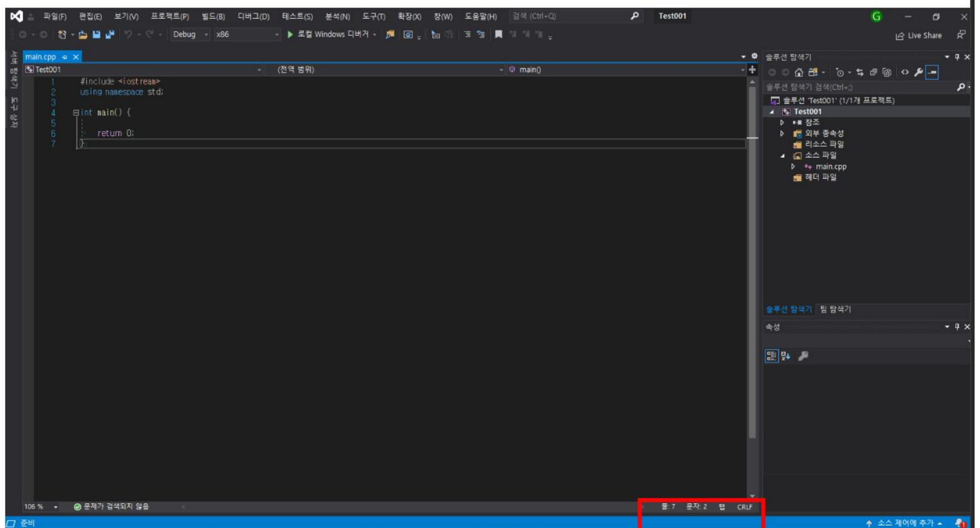This screenshot has height=528, width=980.
Task: Click the undo arrow icon
Action: tap(128, 34)
